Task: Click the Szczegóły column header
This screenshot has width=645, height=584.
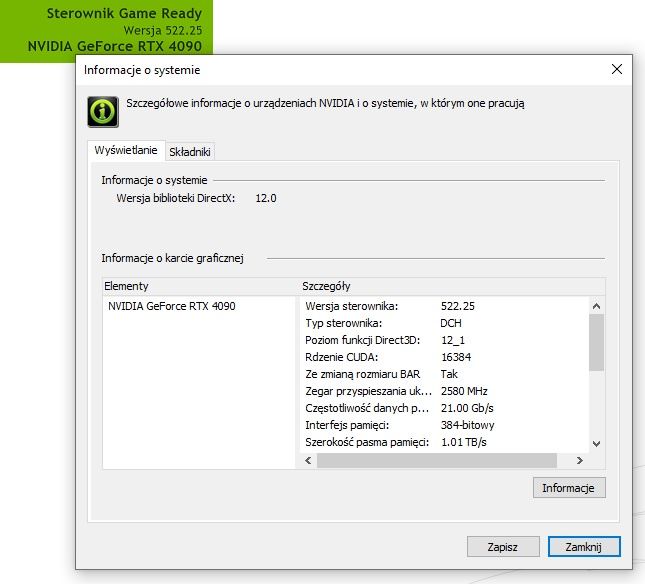Action: 452,286
